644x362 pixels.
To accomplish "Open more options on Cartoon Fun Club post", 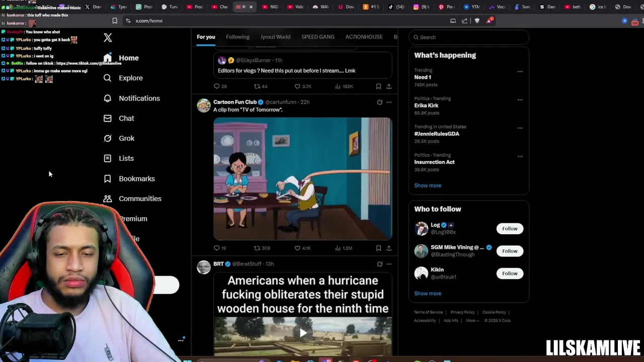I will (x=389, y=102).
